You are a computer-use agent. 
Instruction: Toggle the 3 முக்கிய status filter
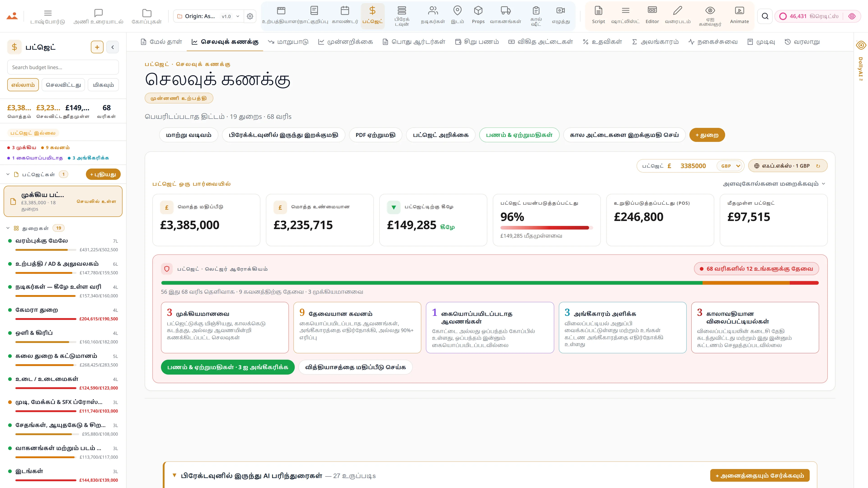(x=21, y=148)
